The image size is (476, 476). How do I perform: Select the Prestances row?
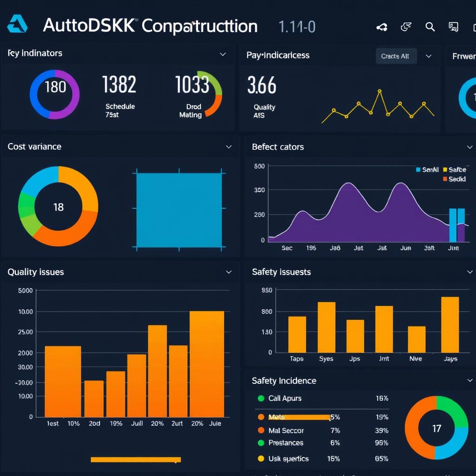[323, 443]
